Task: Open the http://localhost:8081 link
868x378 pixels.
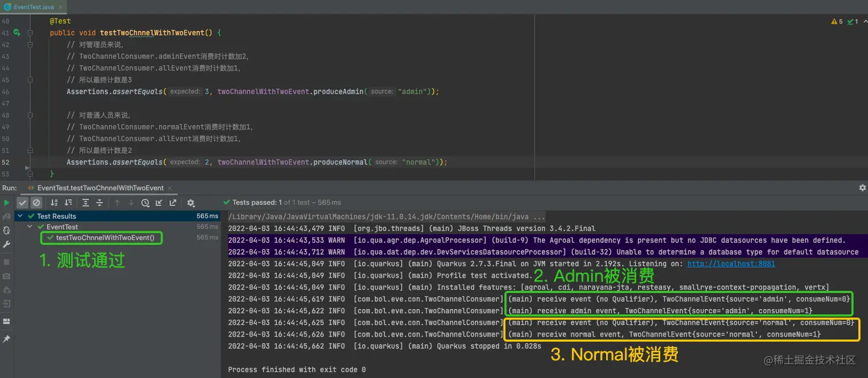Action: tap(731, 264)
